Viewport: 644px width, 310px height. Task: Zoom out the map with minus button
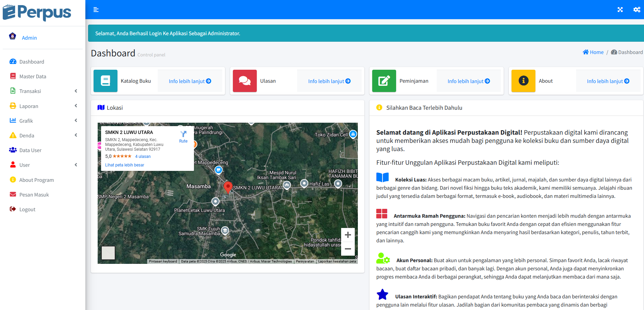click(x=348, y=249)
